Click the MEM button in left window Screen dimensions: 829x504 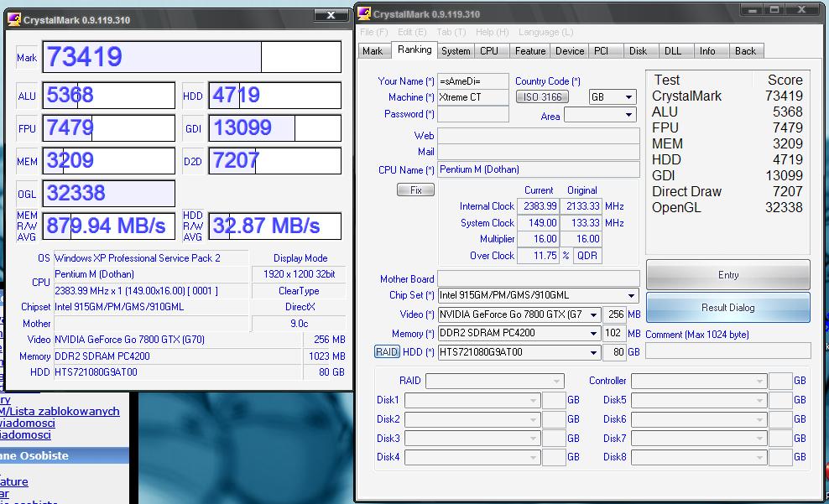click(x=27, y=161)
